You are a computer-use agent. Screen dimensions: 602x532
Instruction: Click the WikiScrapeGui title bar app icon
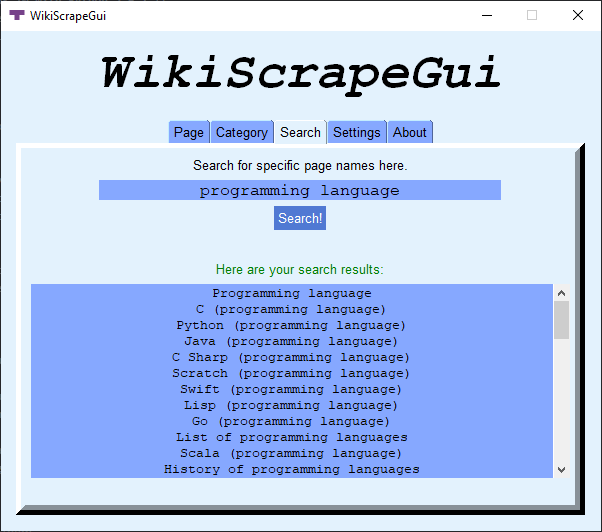17,15
